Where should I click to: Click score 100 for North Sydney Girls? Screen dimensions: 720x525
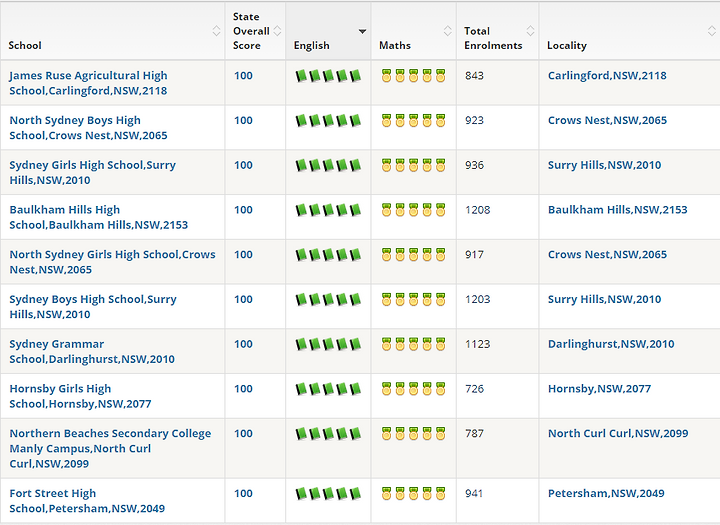pyautogui.click(x=243, y=254)
